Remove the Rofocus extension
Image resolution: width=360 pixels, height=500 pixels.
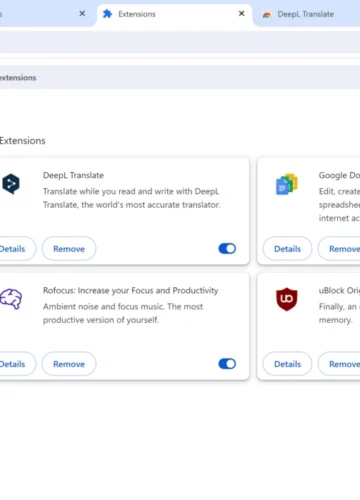(69, 364)
